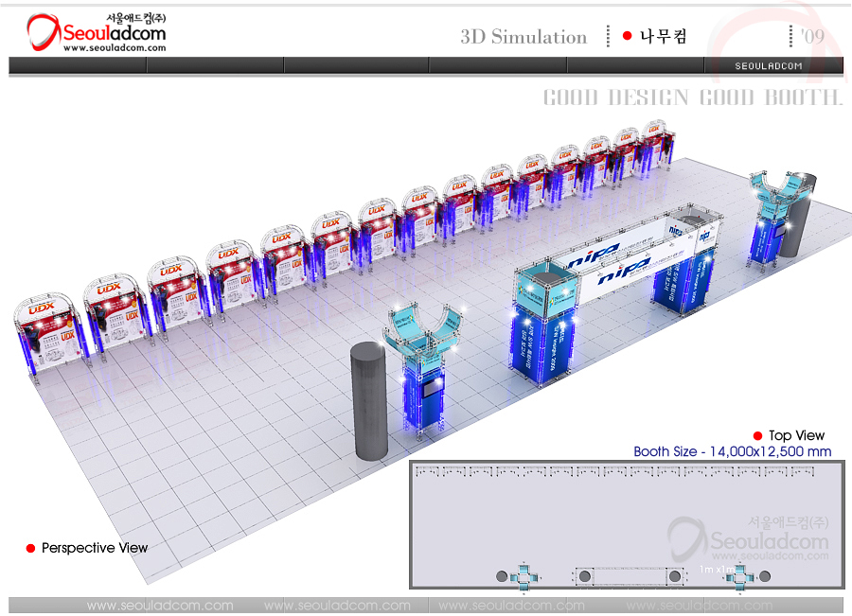Click the "Top View" label
The width and height of the screenshot is (852, 616).
(x=796, y=435)
